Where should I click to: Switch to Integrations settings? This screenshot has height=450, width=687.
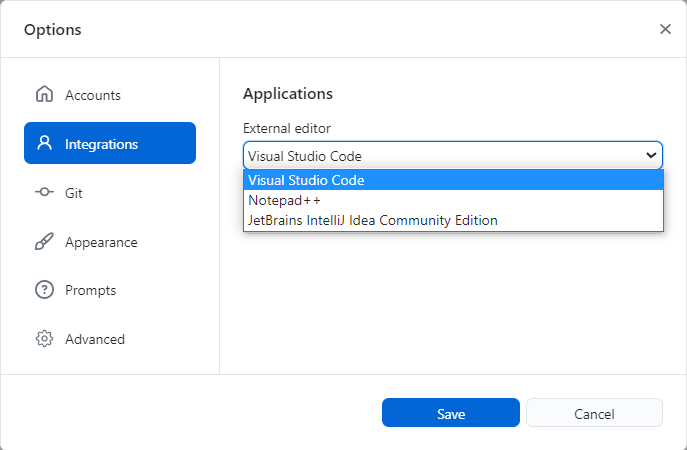(x=110, y=143)
